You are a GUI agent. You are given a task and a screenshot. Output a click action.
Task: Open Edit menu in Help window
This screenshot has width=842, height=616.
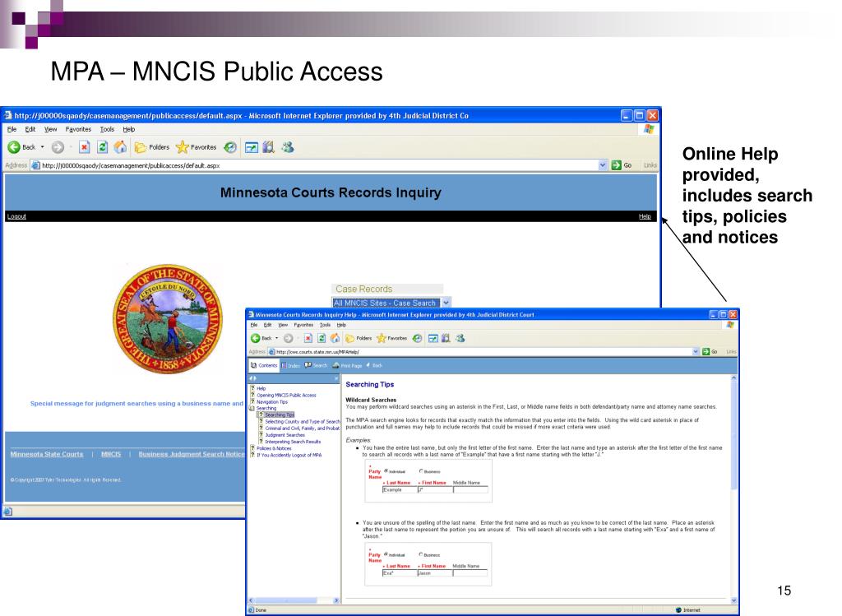(x=267, y=325)
